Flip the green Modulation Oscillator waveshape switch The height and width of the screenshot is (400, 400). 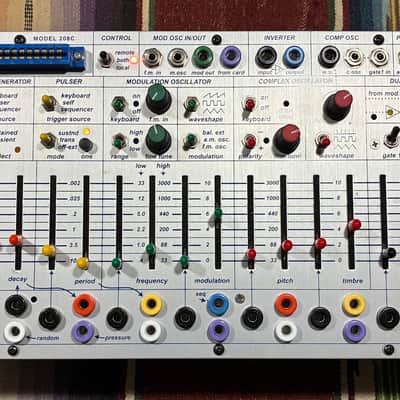tap(191, 104)
